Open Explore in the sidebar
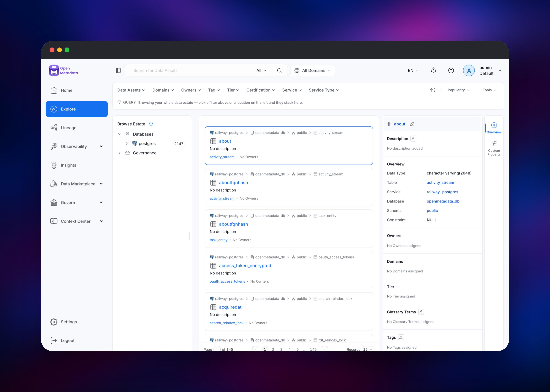This screenshot has width=550, height=392. coord(76,109)
